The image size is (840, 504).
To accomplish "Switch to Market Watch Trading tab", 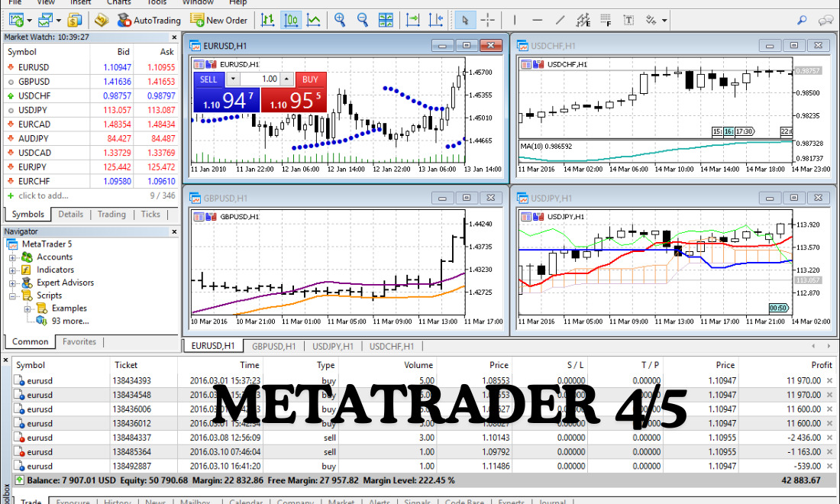I will click(x=111, y=215).
